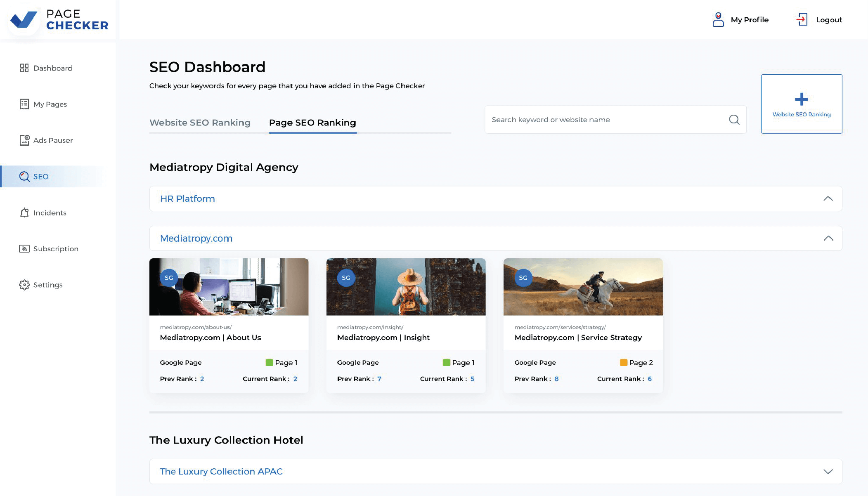Click the My Pages document icon
Screen dimensions: 868x496
pyautogui.click(x=24, y=104)
